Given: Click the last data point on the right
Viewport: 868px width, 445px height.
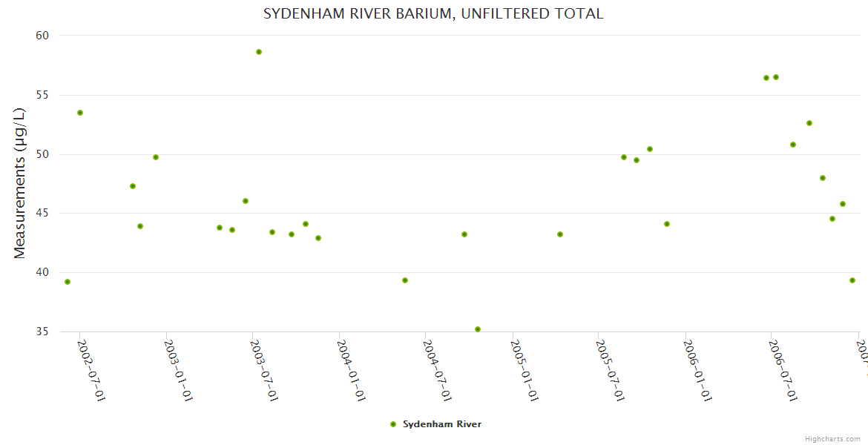Looking at the screenshot, I should click(x=852, y=280).
